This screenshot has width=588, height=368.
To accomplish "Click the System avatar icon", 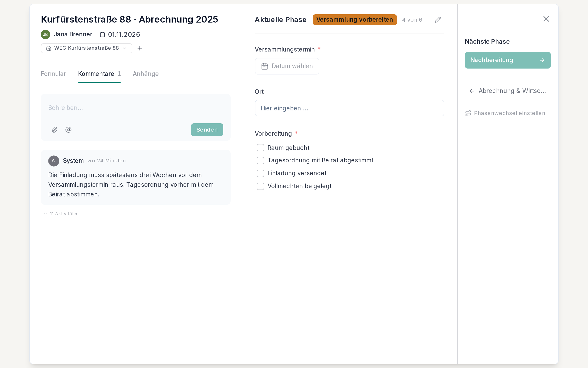I will [x=54, y=161].
